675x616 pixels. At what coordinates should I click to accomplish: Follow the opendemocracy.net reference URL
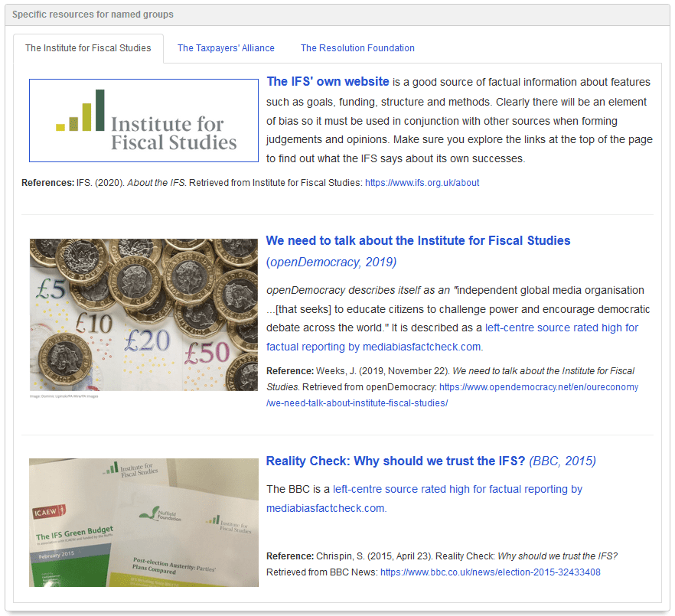pos(452,395)
